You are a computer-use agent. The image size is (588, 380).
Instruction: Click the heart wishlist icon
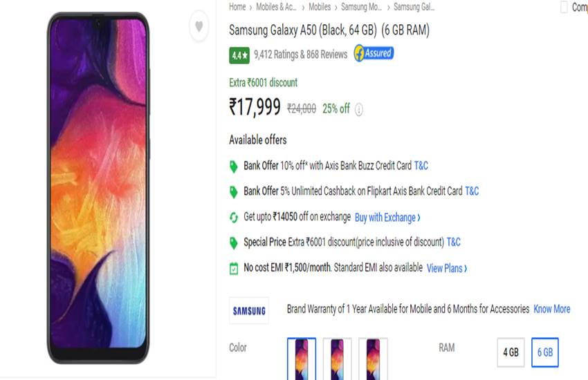click(199, 27)
